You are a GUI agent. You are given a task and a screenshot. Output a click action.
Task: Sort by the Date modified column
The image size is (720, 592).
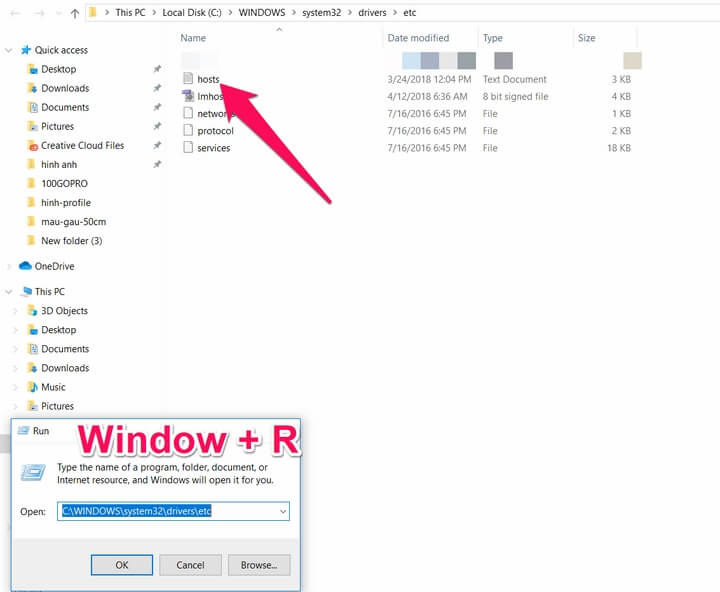tap(418, 38)
